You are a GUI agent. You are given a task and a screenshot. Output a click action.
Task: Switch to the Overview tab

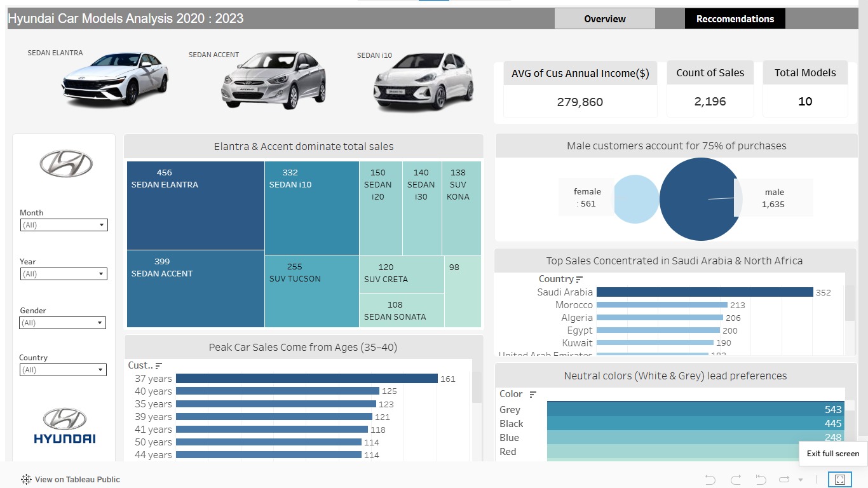coord(605,19)
